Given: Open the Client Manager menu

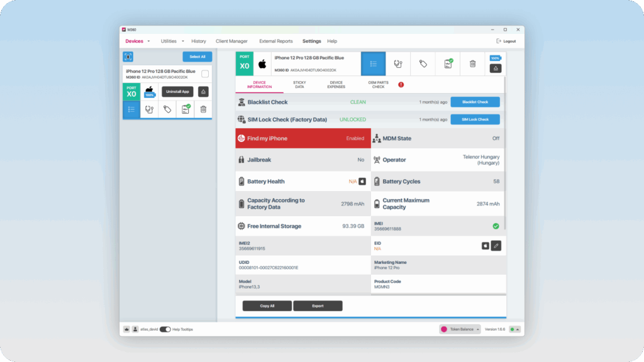Looking at the screenshot, I should (x=231, y=41).
